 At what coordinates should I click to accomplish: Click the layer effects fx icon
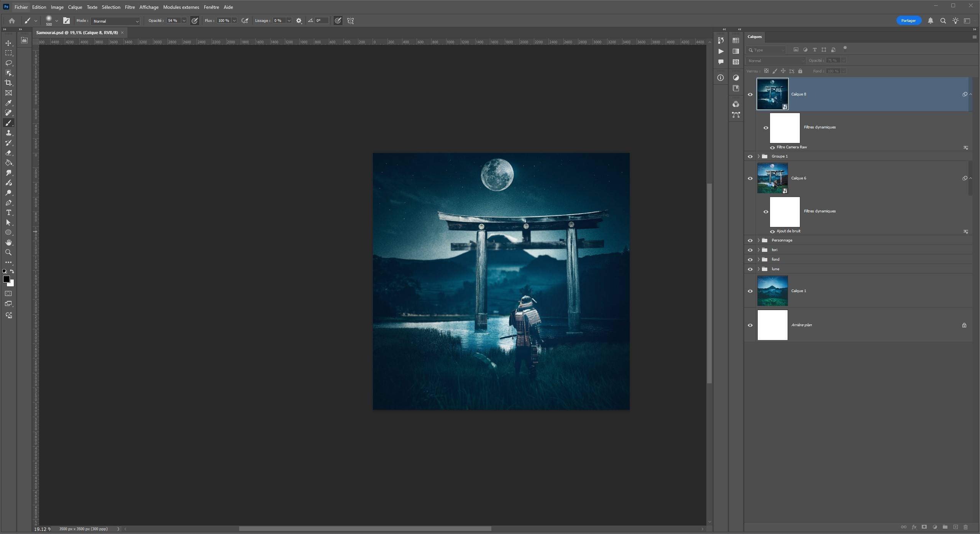click(x=914, y=527)
